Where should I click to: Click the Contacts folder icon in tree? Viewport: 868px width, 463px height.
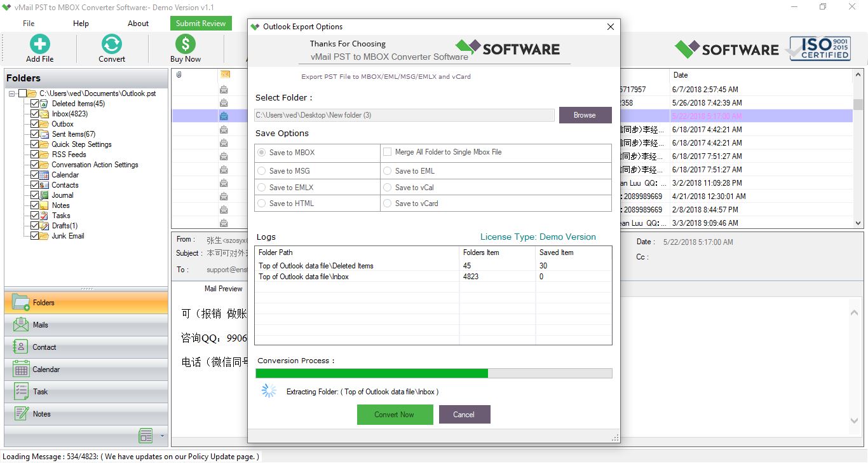coord(44,185)
